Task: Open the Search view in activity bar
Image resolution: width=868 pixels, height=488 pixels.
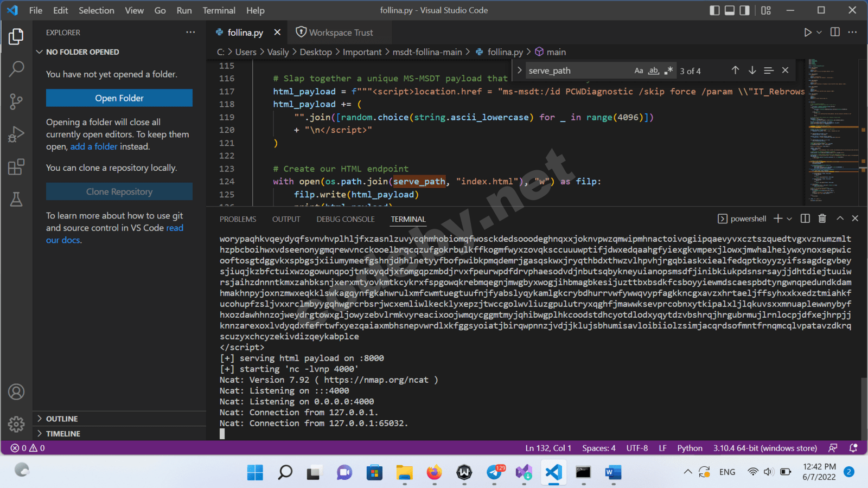Action: [16, 69]
